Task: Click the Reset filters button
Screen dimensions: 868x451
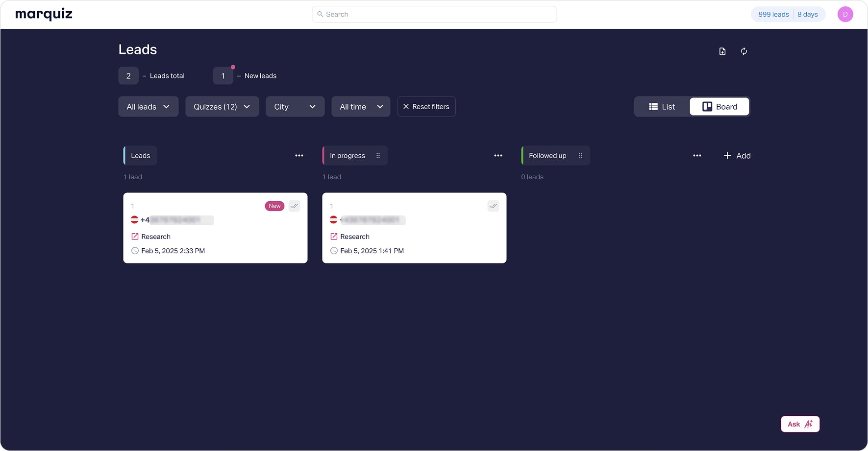Action: 426,107
